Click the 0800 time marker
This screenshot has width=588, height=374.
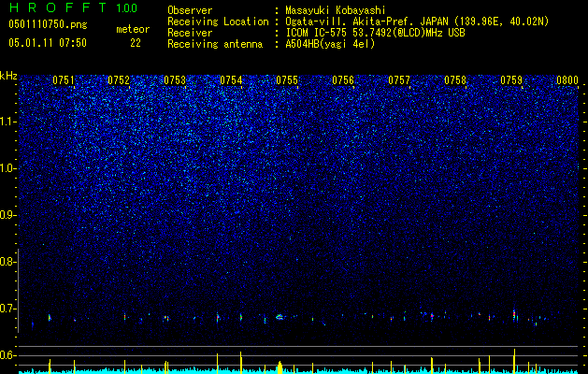567,80
